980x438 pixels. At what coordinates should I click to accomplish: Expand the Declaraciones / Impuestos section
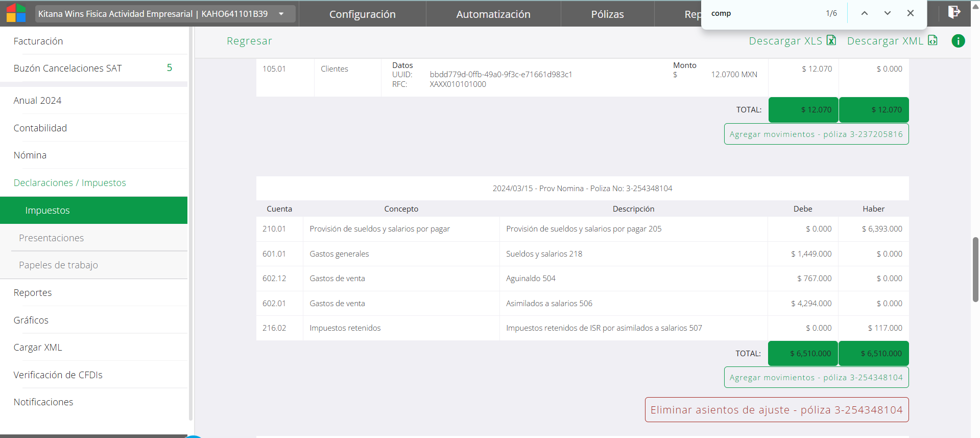tap(69, 182)
